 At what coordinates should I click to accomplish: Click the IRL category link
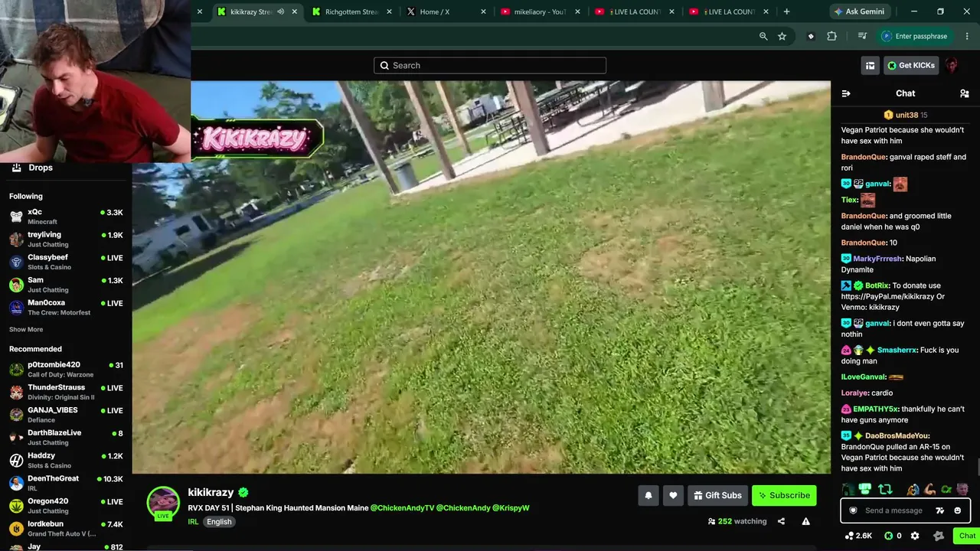(193, 522)
